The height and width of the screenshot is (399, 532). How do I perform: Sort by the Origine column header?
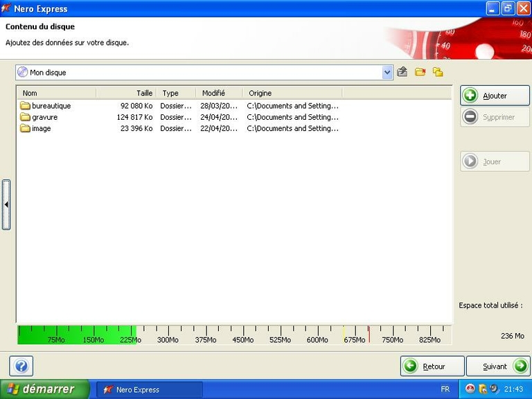click(x=293, y=93)
